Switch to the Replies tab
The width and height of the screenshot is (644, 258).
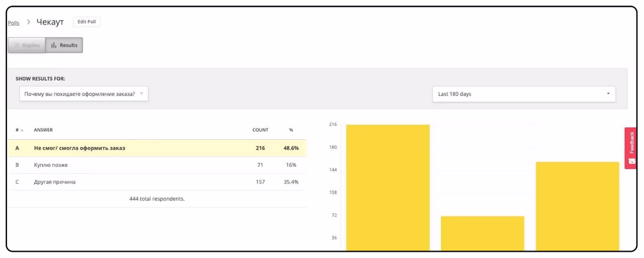(x=27, y=45)
